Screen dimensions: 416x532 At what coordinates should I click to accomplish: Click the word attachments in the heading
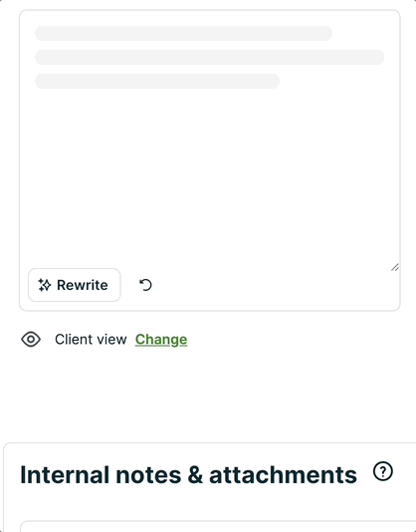click(283, 474)
